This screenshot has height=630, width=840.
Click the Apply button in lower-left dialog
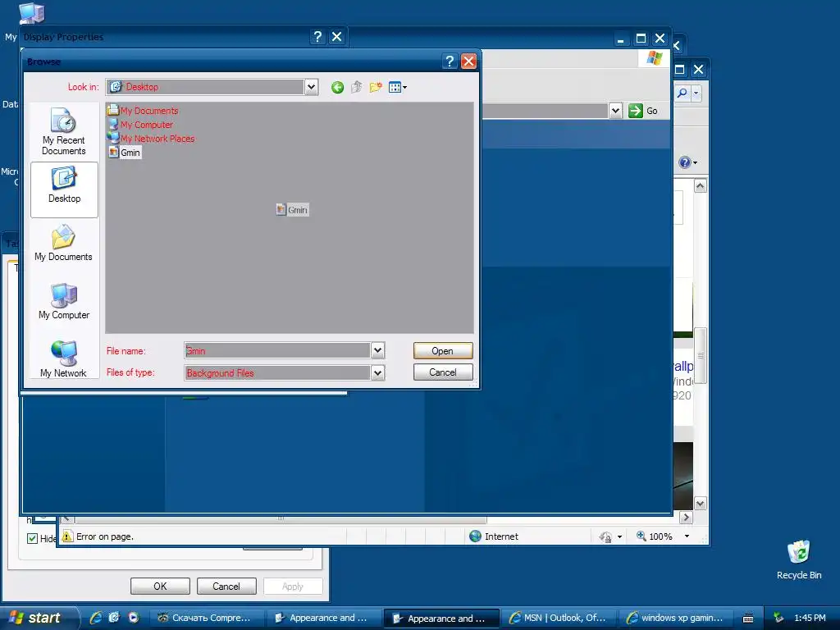pos(293,586)
